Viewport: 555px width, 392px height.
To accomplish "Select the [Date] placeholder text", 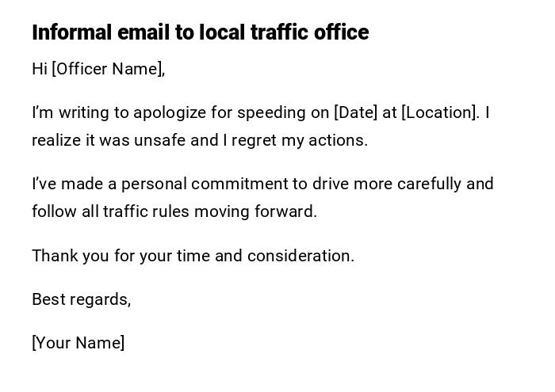I will click(x=355, y=112).
